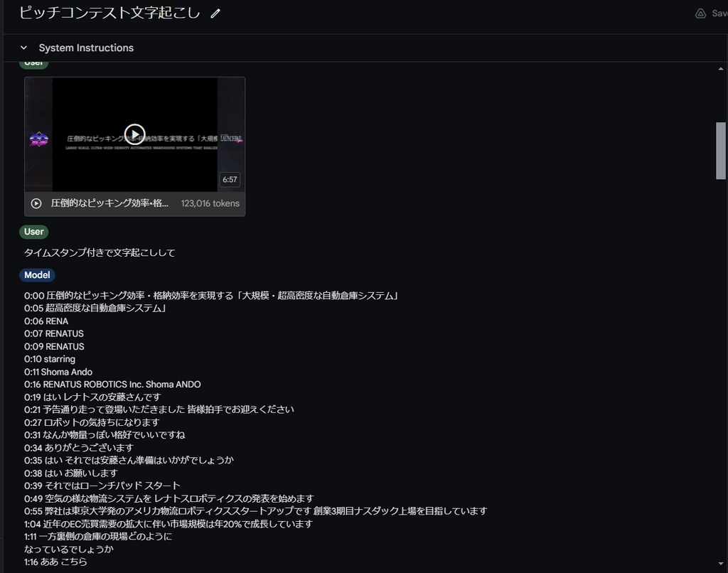Select line 1:04 近年のEC売買需要の拡大
This screenshot has height=573, width=728.
coord(168,524)
